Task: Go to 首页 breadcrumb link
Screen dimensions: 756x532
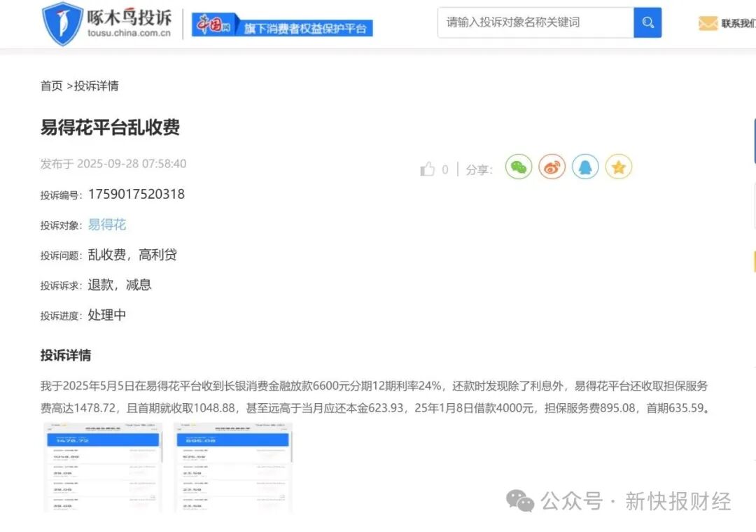Action: 52,86
